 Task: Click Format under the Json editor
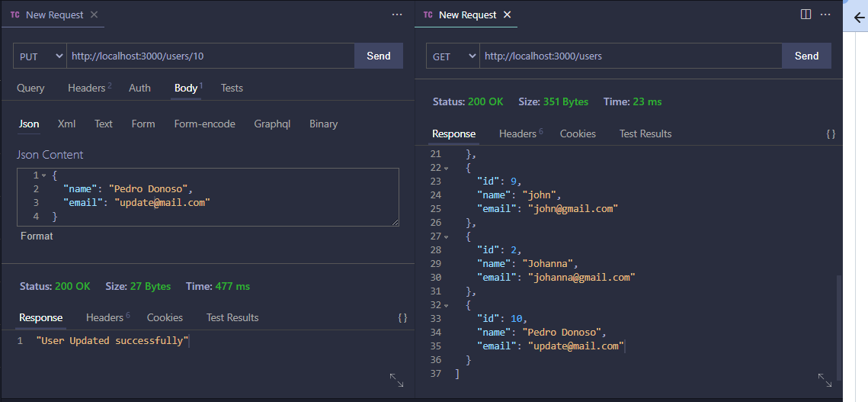[37, 236]
